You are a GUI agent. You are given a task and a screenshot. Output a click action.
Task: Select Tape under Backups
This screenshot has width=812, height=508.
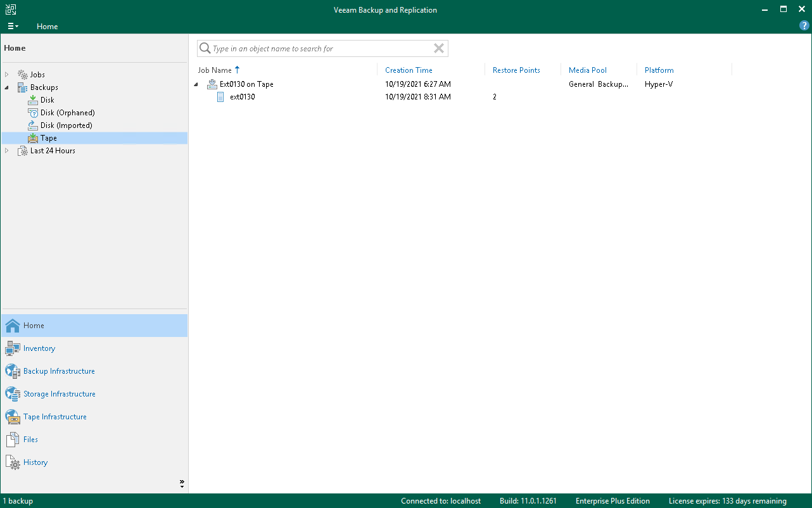tap(49, 138)
